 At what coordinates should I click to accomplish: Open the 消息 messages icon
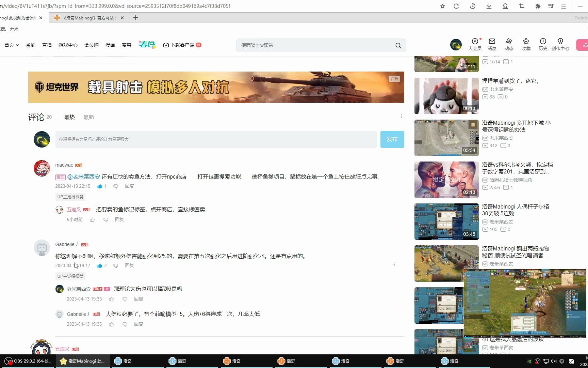[x=492, y=45]
